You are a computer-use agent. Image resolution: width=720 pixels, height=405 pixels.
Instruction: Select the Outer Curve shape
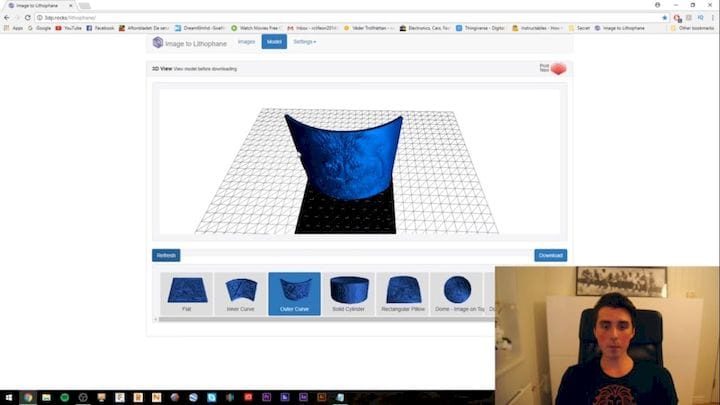tap(294, 293)
